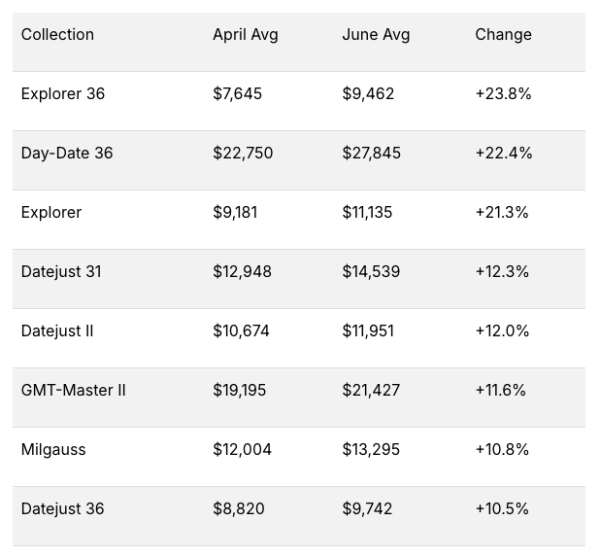Select the Explorer 36 row name
Viewport: 600px width, 556px height.
63,94
